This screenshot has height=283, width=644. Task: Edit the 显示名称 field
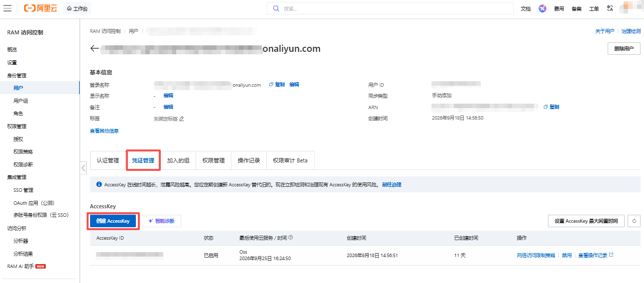click(x=168, y=96)
